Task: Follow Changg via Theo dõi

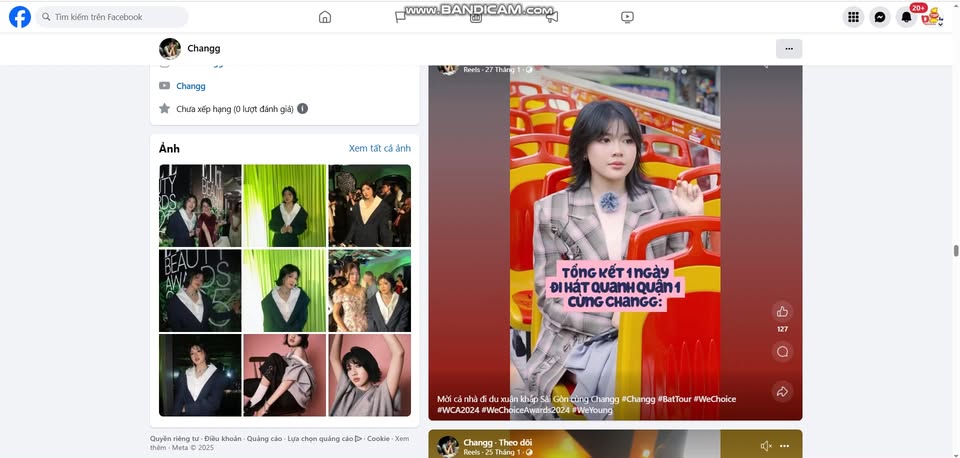Action: pos(515,442)
